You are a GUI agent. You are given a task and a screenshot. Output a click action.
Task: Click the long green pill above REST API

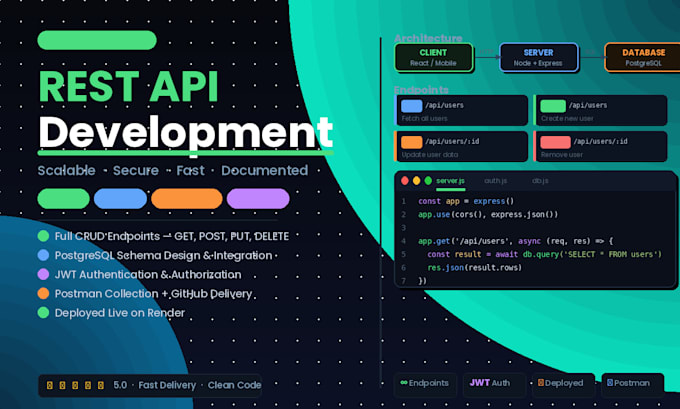click(97, 40)
